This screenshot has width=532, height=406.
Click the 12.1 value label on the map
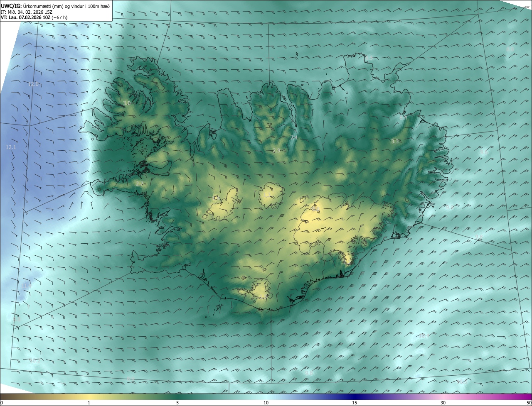[11, 147]
